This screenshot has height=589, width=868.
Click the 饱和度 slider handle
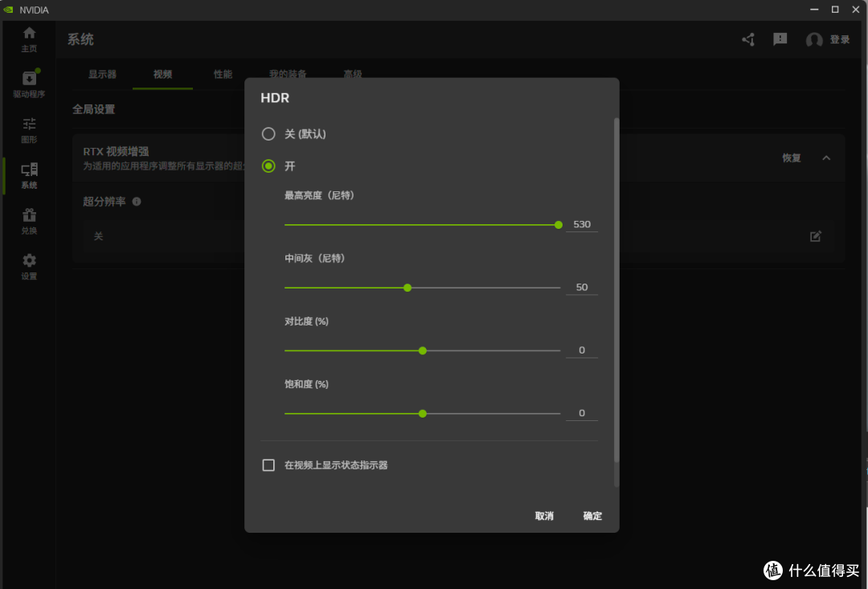click(423, 414)
